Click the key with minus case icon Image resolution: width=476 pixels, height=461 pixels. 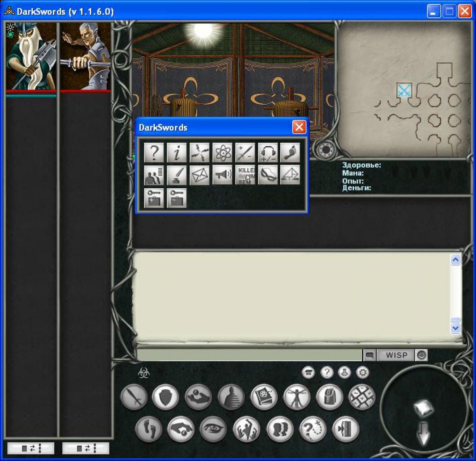177,198
